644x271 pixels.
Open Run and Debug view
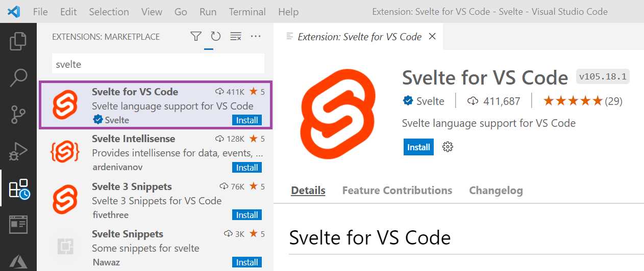pyautogui.click(x=18, y=152)
